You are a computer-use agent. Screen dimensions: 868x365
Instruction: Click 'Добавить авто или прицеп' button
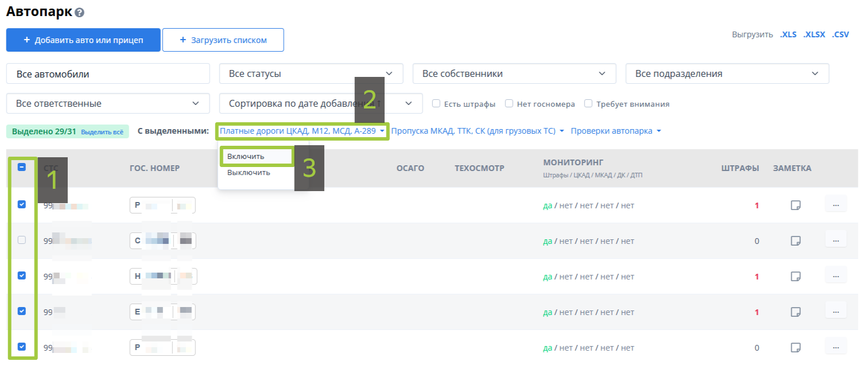(x=83, y=40)
